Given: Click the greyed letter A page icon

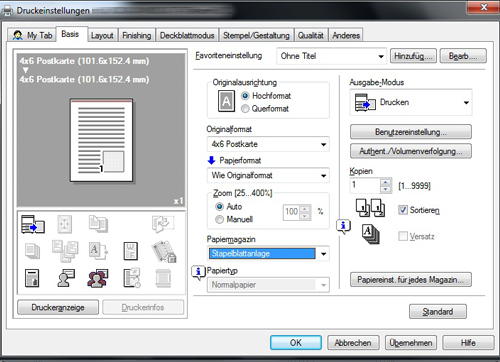Looking at the screenshot, I should tap(98, 251).
